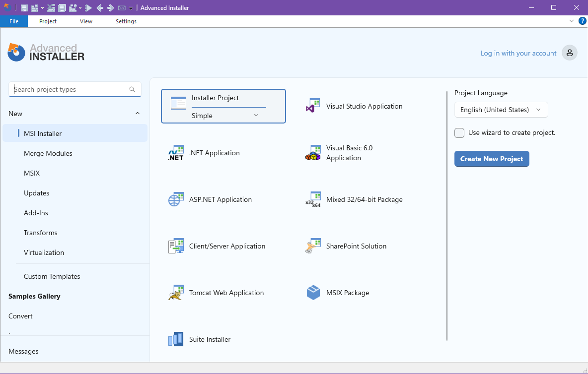Select Add-Ins in the sidebar
This screenshot has width=588, height=374.
[x=36, y=213]
